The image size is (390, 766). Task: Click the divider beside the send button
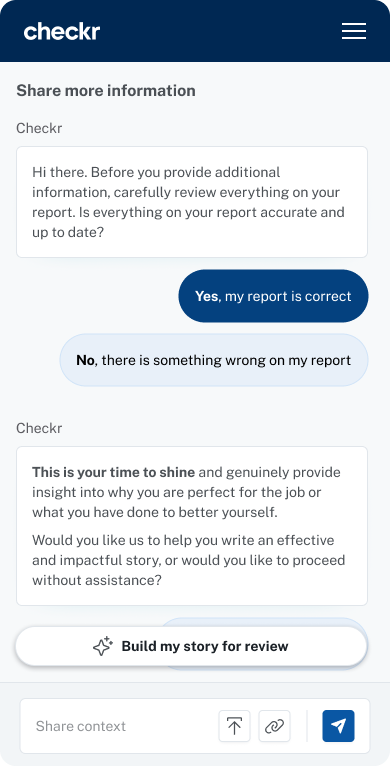[x=307, y=726]
